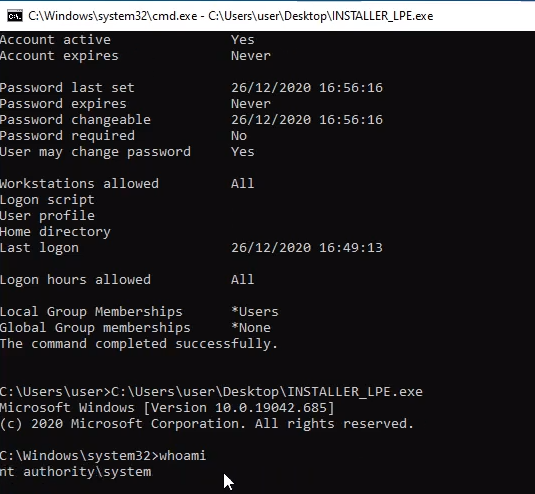Click the Password changeable timestamp
Screen dimensions: 535x494
[307, 120]
